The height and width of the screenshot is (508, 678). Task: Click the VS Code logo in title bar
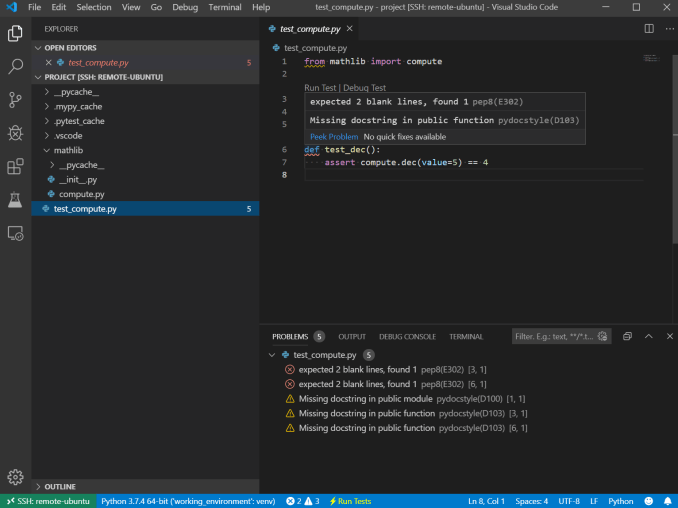pos(12,7)
